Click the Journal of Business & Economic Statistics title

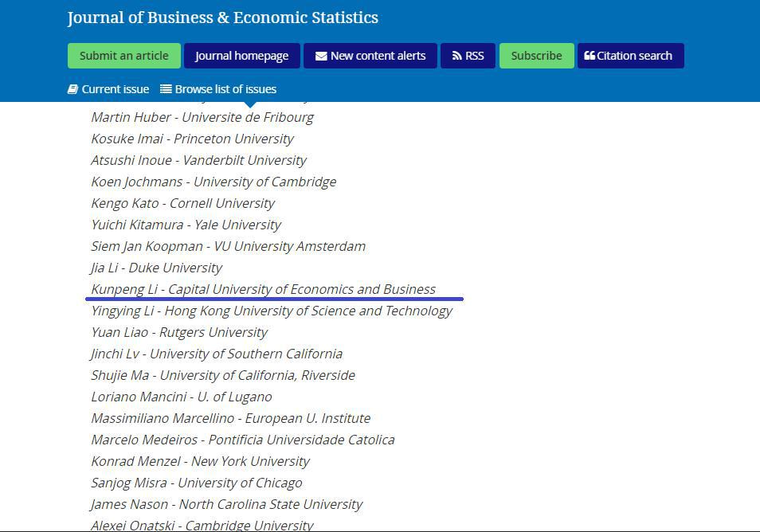pos(222,18)
